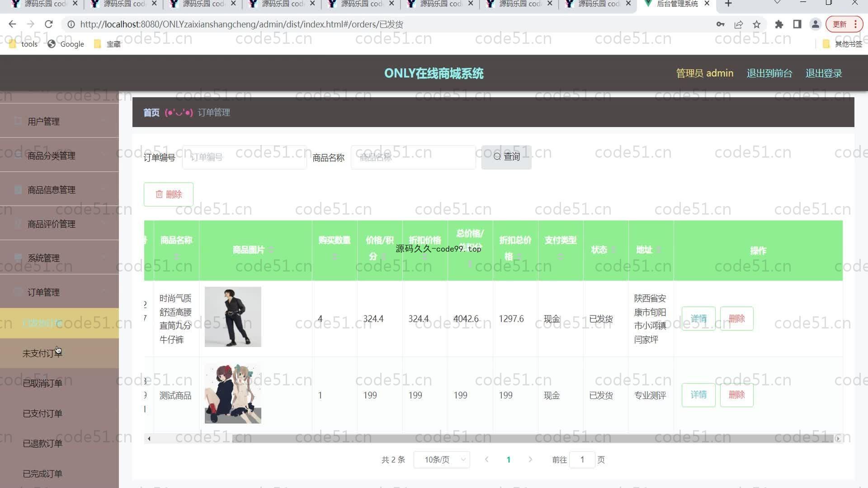Expand the 商品分类管理 menu
This screenshot has height=488, width=868.
tap(59, 155)
